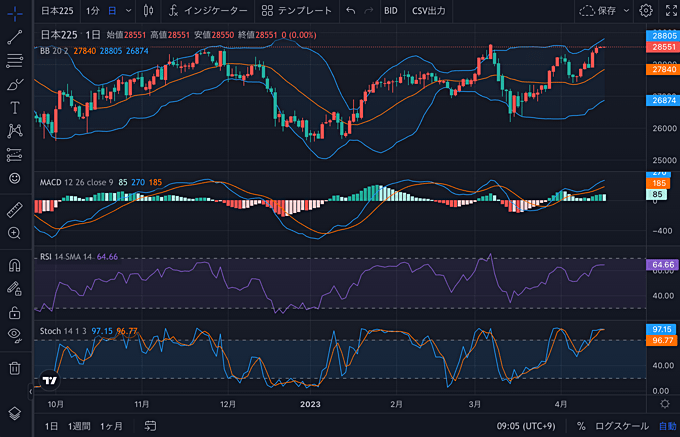Expand the timeframe dropdown chevron
The width and height of the screenshot is (680, 437).
(128, 11)
